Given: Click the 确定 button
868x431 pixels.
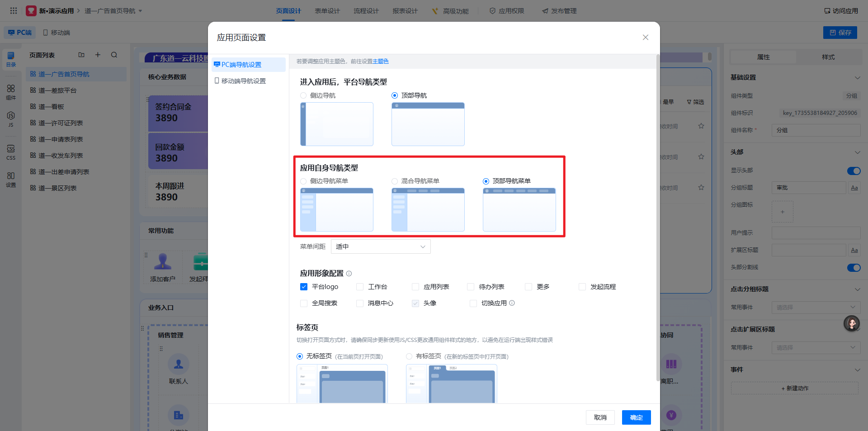Looking at the screenshot, I should coord(636,417).
